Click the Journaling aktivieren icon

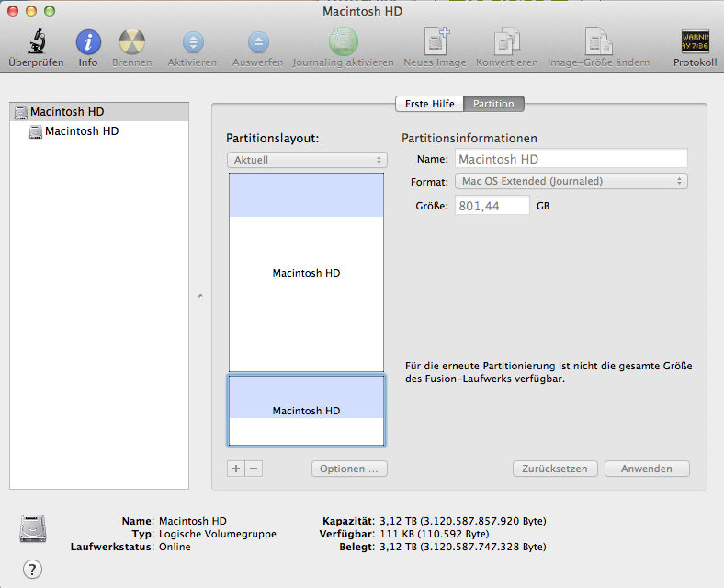343,41
